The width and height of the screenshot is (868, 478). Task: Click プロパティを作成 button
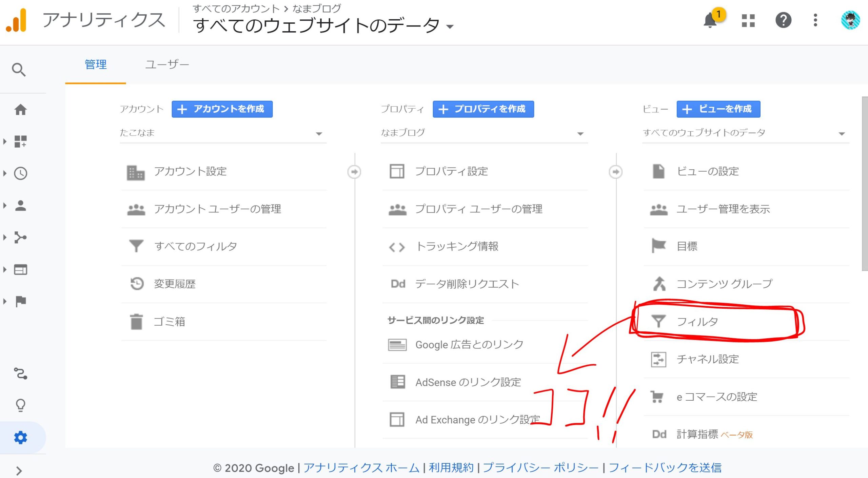click(x=483, y=109)
